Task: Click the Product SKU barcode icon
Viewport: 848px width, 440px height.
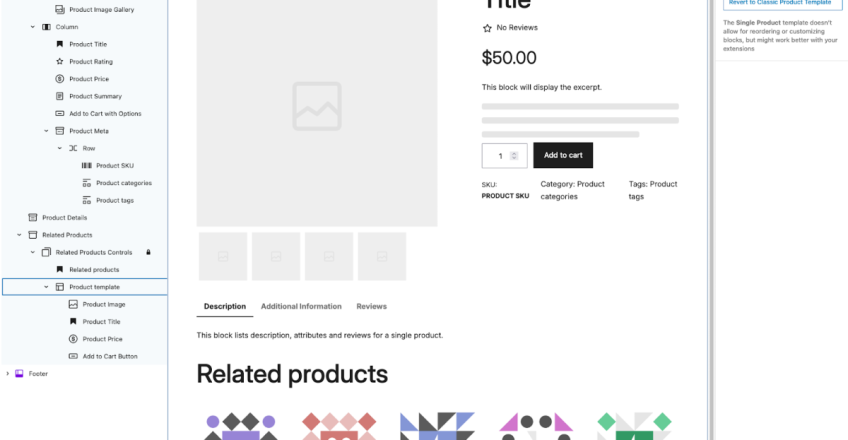Action: tap(86, 165)
